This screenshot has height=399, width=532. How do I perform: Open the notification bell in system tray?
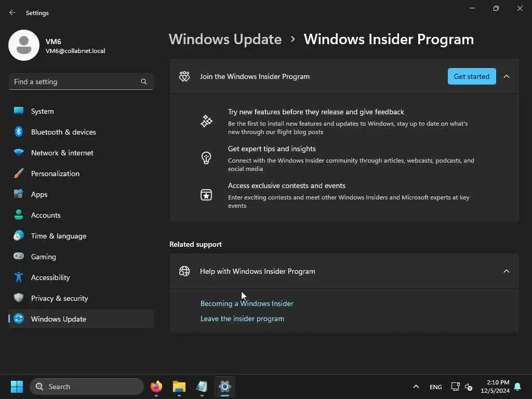tap(517, 387)
